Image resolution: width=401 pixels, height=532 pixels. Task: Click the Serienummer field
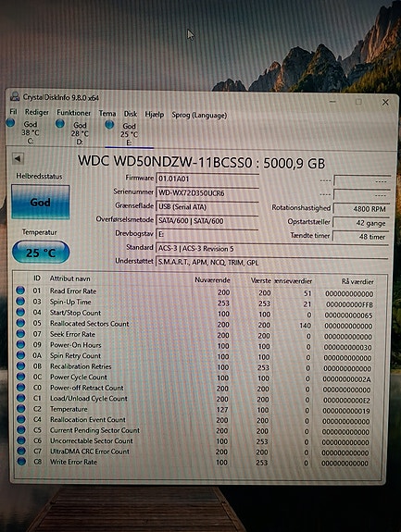pos(207,193)
